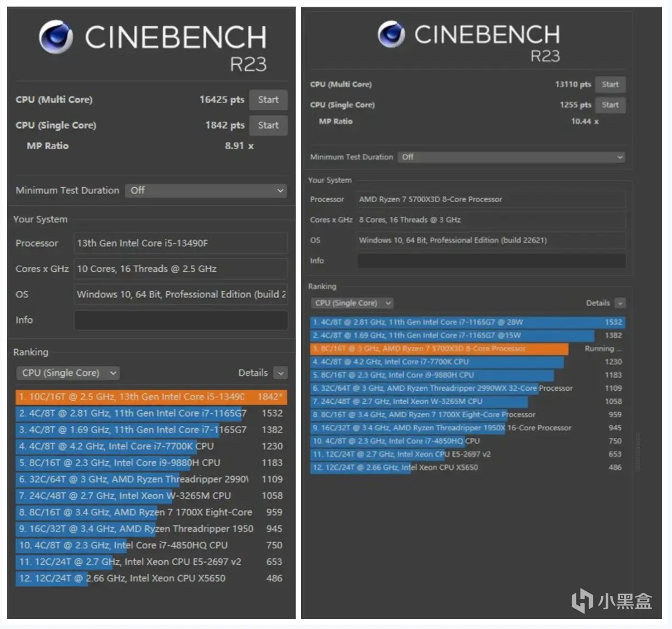Click '10 Cores, 16 Threads @ 2.5 GHz' field
This screenshot has width=672, height=629.
tap(181, 269)
